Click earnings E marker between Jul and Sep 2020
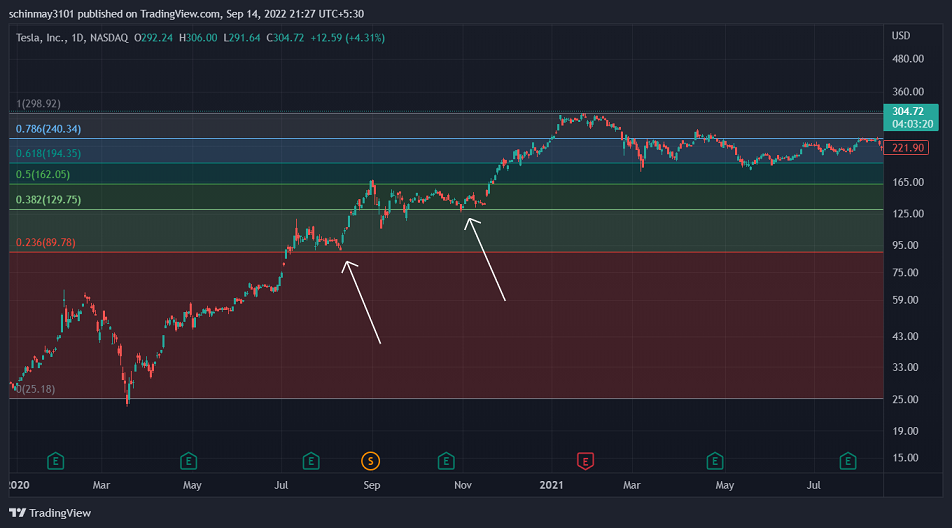This screenshot has height=528, width=952. pyautogui.click(x=311, y=461)
